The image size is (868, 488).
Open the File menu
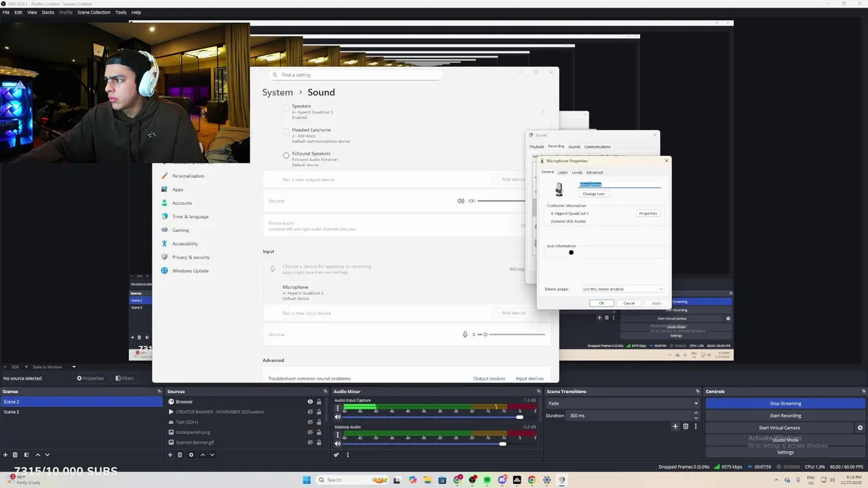point(6,12)
